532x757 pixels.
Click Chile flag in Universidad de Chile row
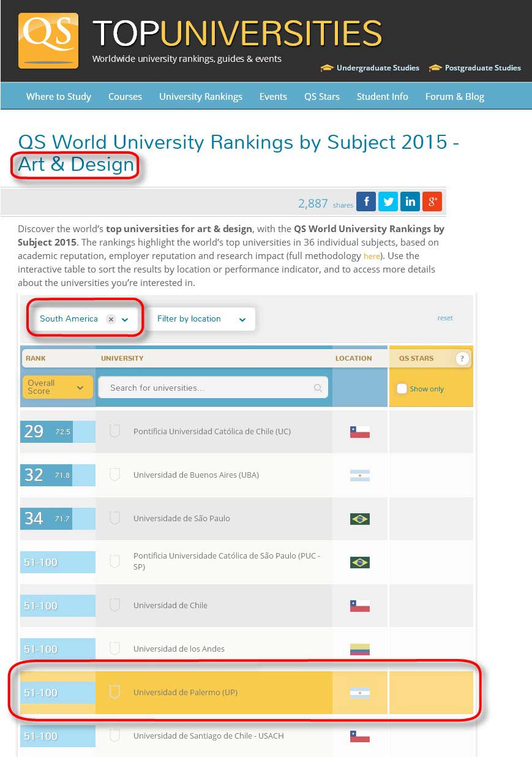point(360,606)
